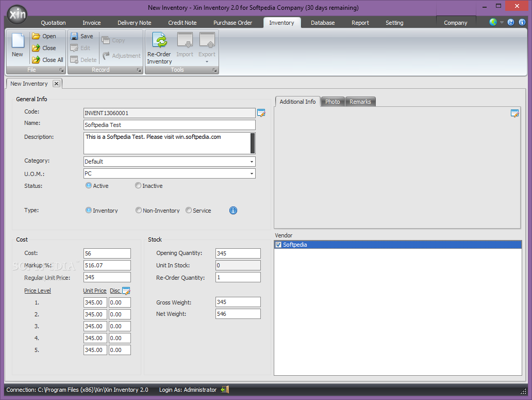Click price level 3 unit price field
The height and width of the screenshot is (400, 532).
[x=95, y=326]
